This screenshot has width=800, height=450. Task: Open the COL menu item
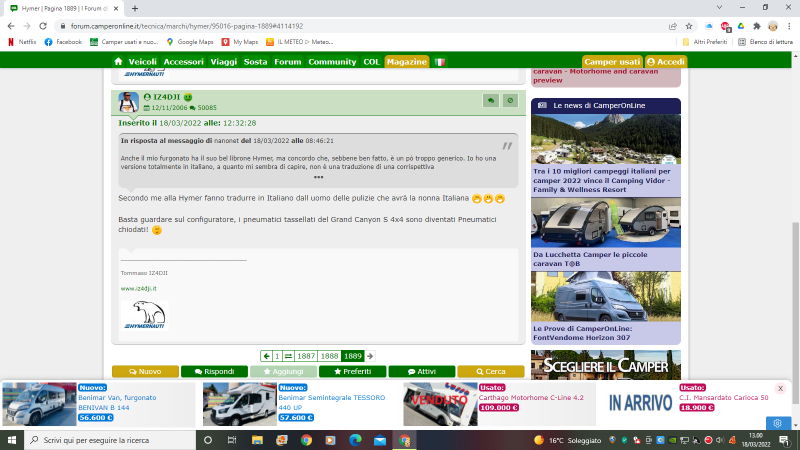(371, 62)
